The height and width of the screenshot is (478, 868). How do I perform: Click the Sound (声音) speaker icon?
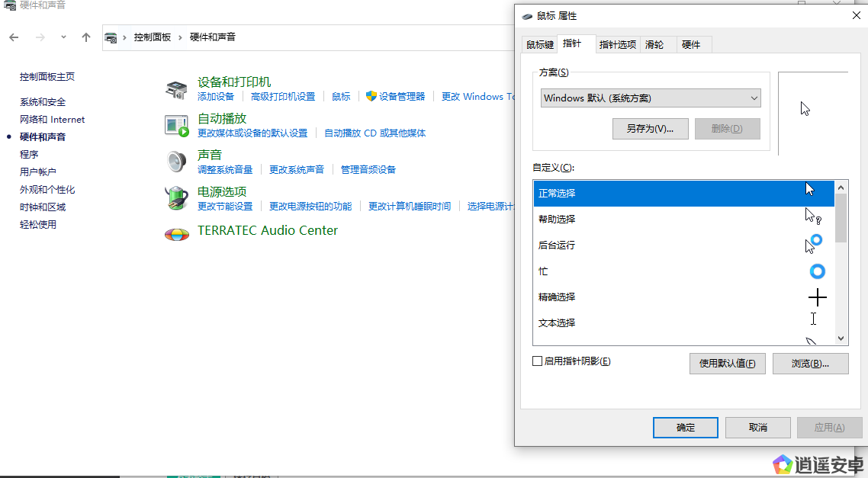click(x=176, y=162)
